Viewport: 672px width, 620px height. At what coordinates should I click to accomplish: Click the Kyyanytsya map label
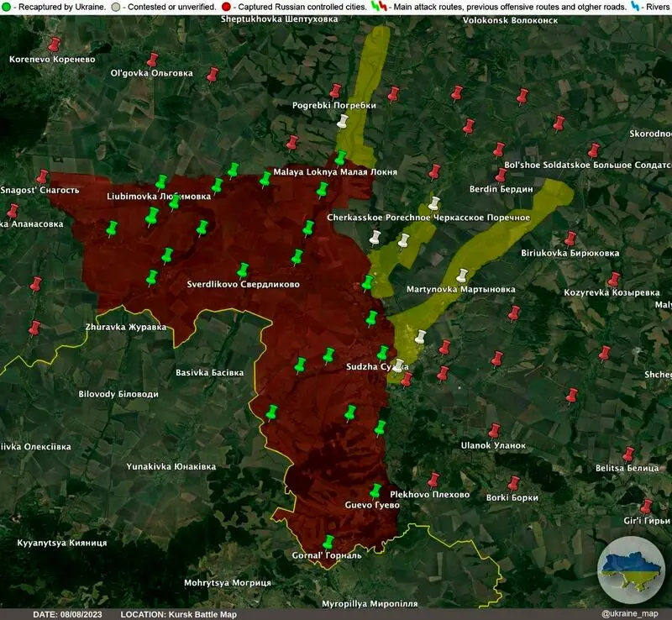coord(61,543)
